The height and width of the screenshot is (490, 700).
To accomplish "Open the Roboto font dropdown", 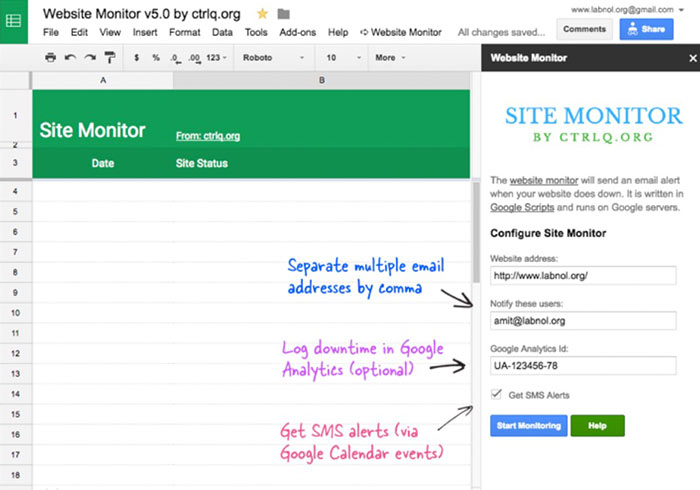I will point(273,58).
